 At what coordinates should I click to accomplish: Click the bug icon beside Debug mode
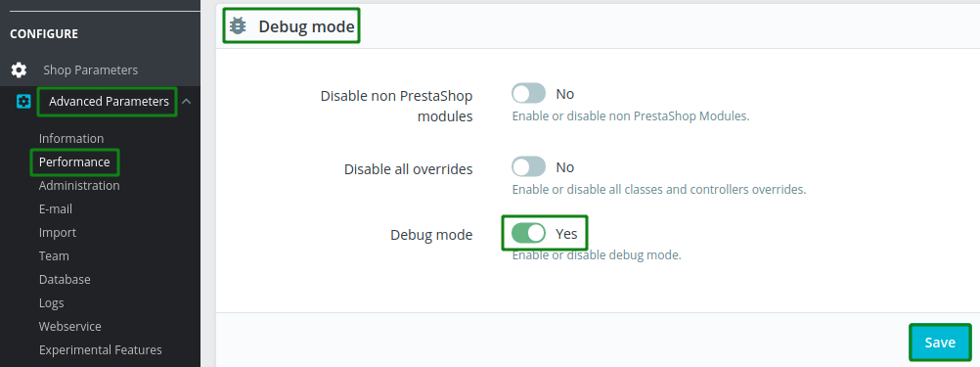coord(238,26)
